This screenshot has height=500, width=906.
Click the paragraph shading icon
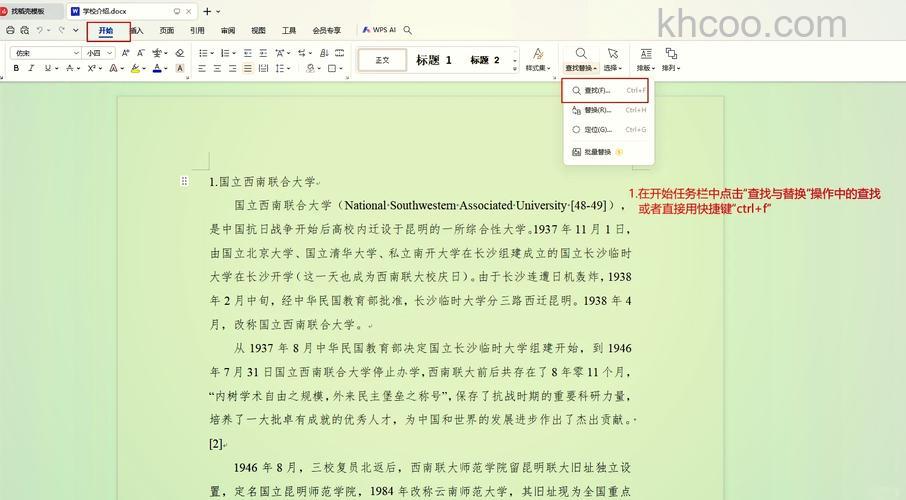tap(310, 68)
